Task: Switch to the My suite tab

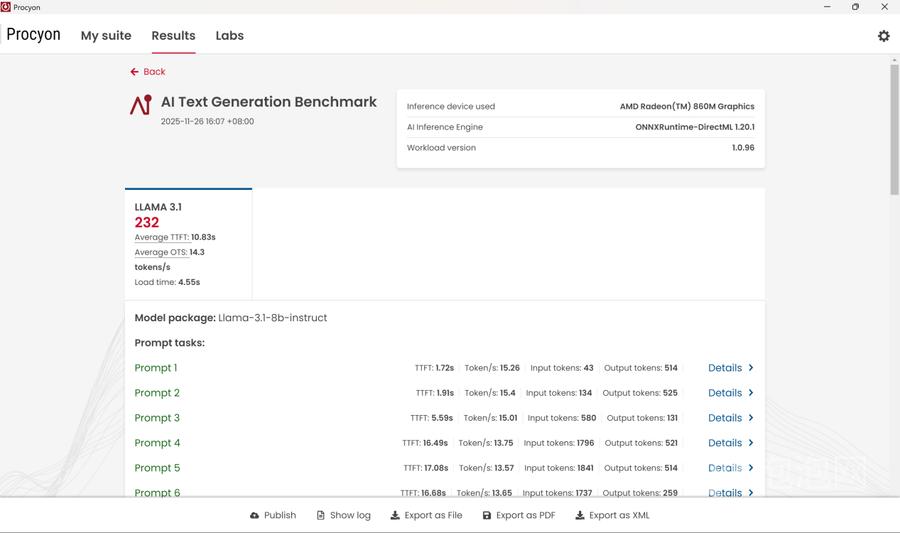Action: click(x=106, y=36)
